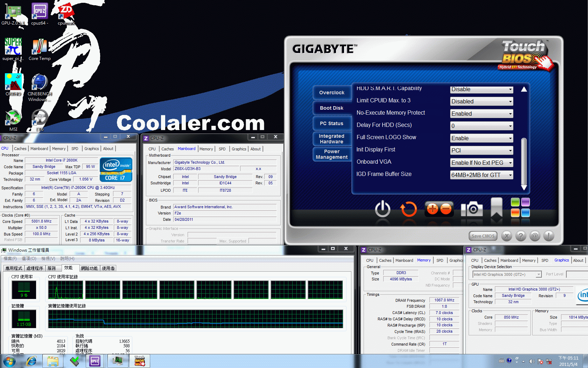The image size is (588, 368).
Task: Open the HDD S.M.A.R.T. Capability dropdown
Action: (482, 90)
